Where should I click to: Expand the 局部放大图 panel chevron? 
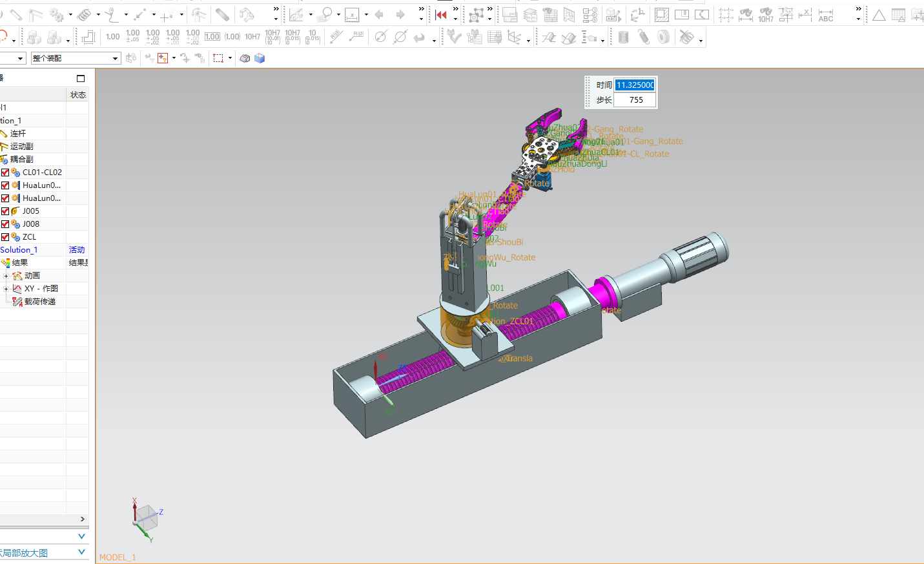click(81, 552)
